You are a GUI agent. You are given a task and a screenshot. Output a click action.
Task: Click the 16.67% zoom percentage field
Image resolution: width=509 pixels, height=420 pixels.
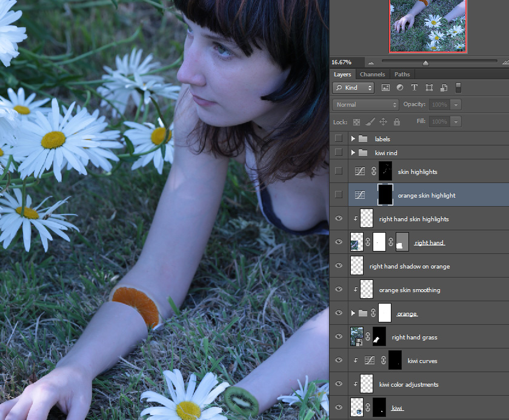pyautogui.click(x=346, y=62)
